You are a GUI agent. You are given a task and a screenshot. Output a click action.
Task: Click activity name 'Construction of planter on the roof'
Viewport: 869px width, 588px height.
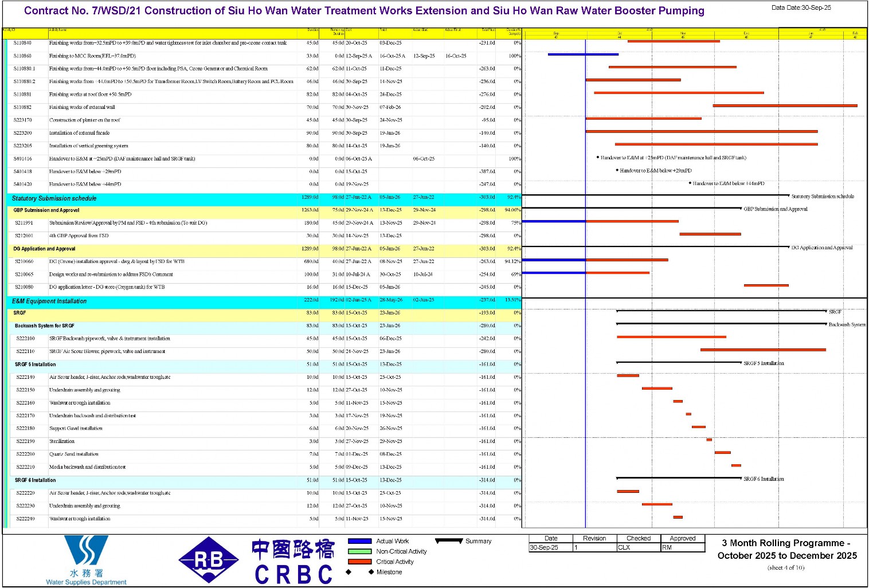(x=85, y=120)
